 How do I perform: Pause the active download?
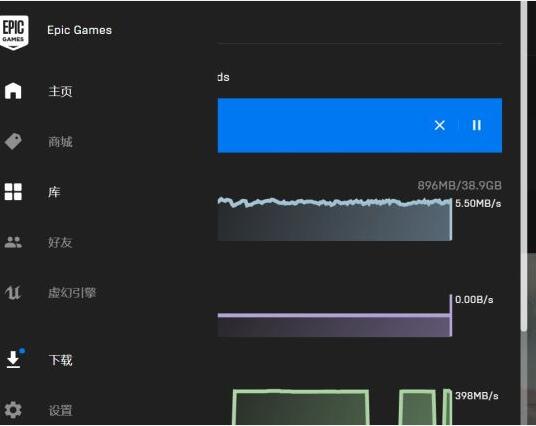[x=477, y=125]
